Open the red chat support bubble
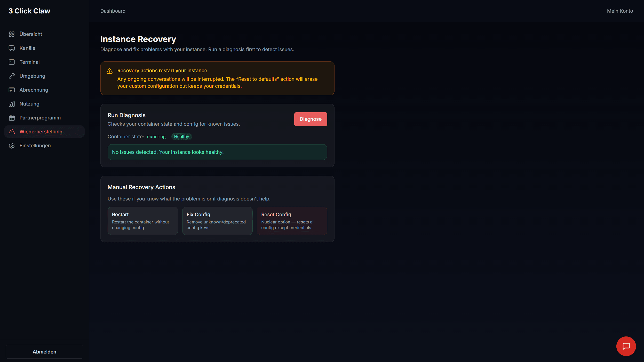Viewport: 644px width, 362px height. 626,346
